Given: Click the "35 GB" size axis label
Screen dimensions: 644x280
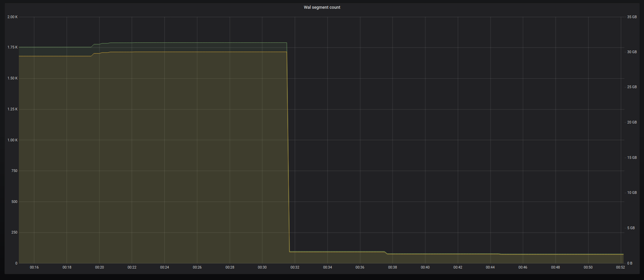Looking at the screenshot, I should click(632, 17).
